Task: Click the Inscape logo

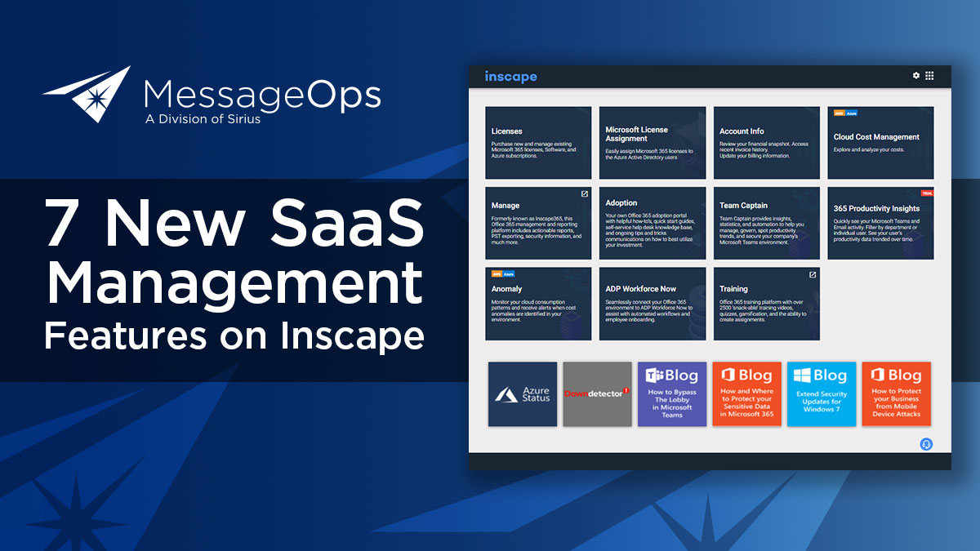Action: coord(510,77)
